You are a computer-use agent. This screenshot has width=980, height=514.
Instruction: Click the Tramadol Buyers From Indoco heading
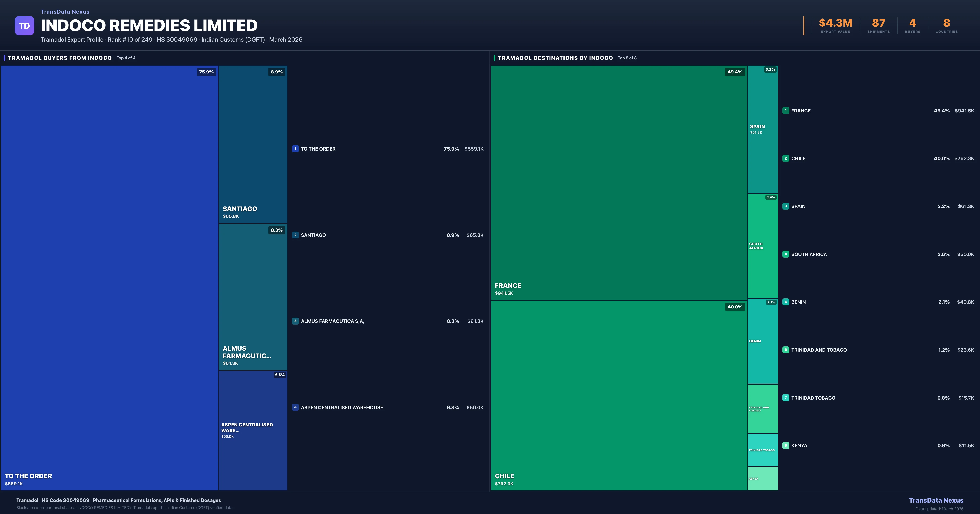[60, 58]
